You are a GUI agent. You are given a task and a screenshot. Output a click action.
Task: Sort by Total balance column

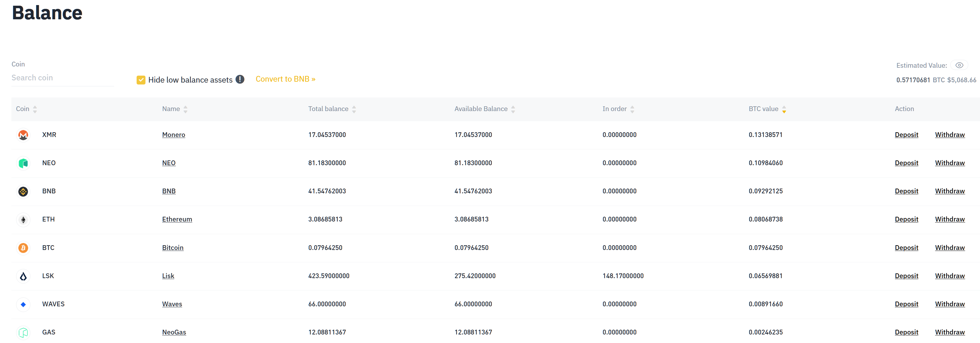click(x=354, y=109)
